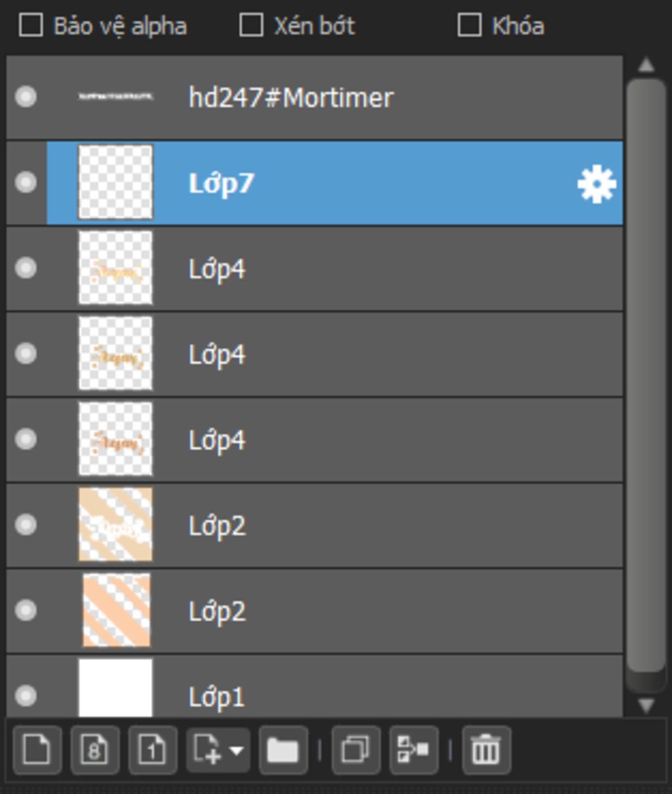
Task: Delete the selected layer
Action: (x=486, y=749)
